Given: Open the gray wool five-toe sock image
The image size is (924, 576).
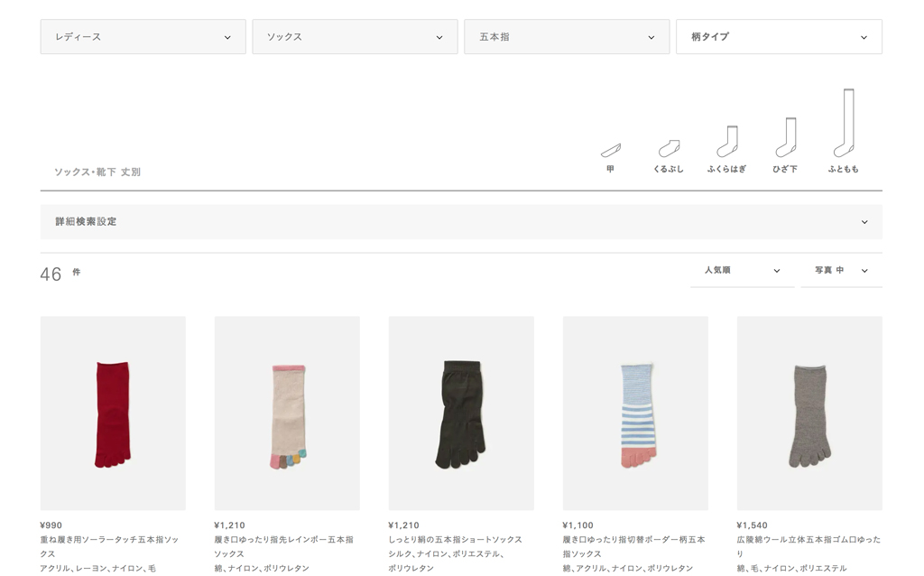Looking at the screenshot, I should tap(809, 413).
